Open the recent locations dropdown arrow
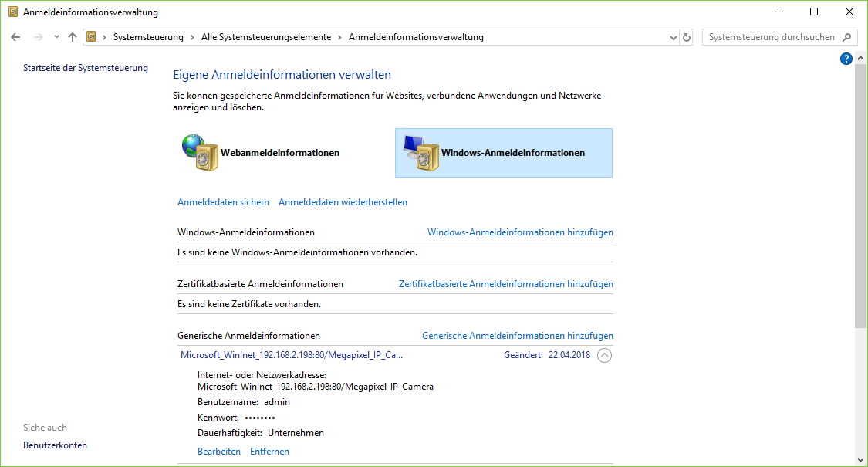 pyautogui.click(x=56, y=37)
